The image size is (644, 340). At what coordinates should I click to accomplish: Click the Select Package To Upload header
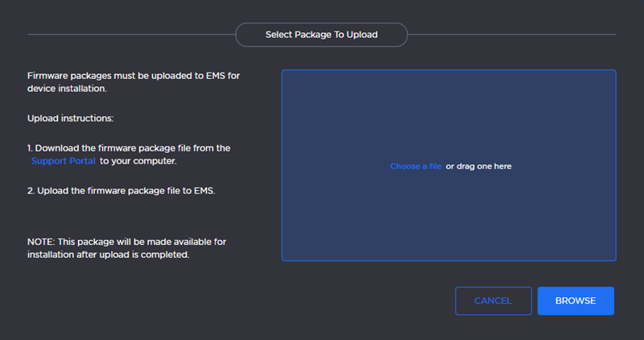[x=321, y=35]
